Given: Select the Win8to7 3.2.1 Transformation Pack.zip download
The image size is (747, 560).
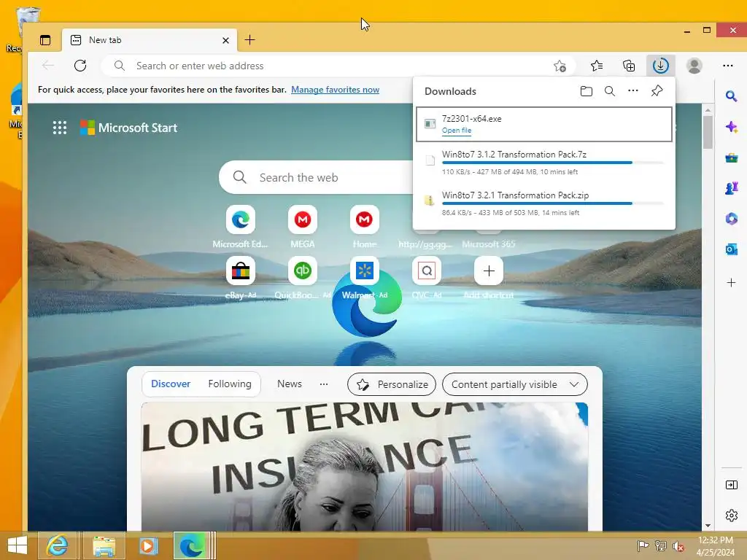Looking at the screenshot, I should [544, 204].
